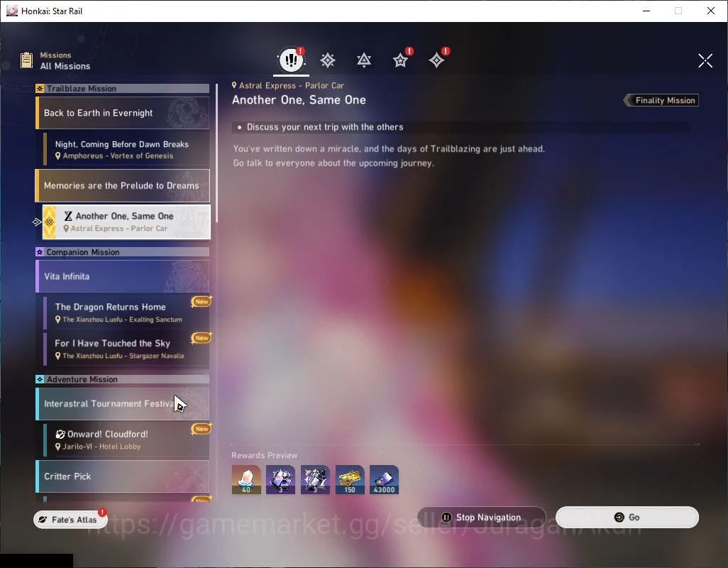Click the location pin by Astral Express header

(x=234, y=85)
